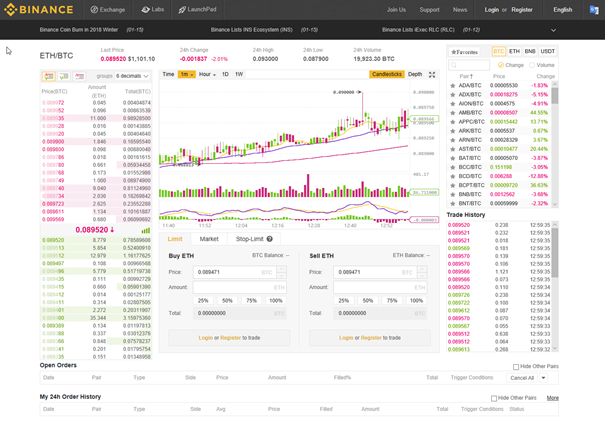This screenshot has width=605, height=423.
Task: Favorite the ADA/BTC star
Action: coord(453,85)
